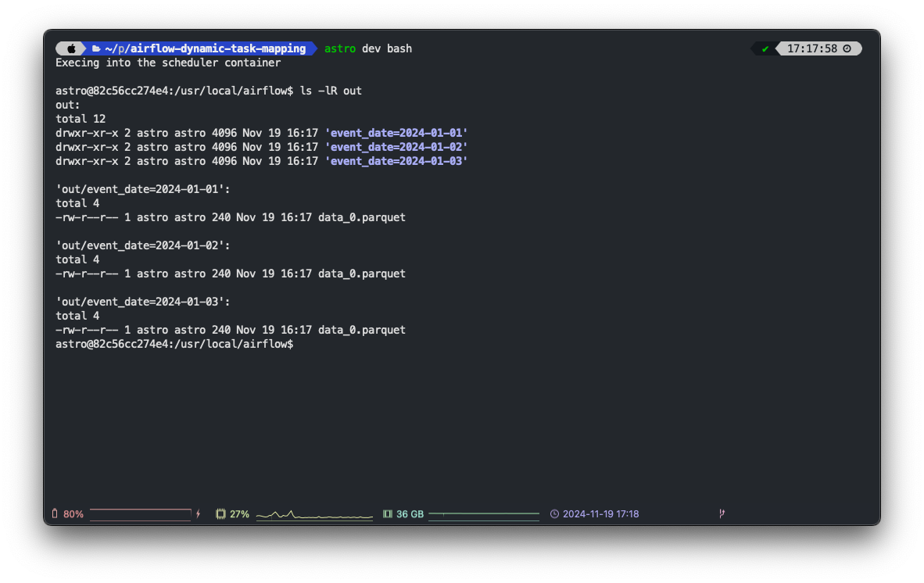924x583 pixels.
Task: Expand the powerline chevron after the path segment
Action: [x=311, y=48]
